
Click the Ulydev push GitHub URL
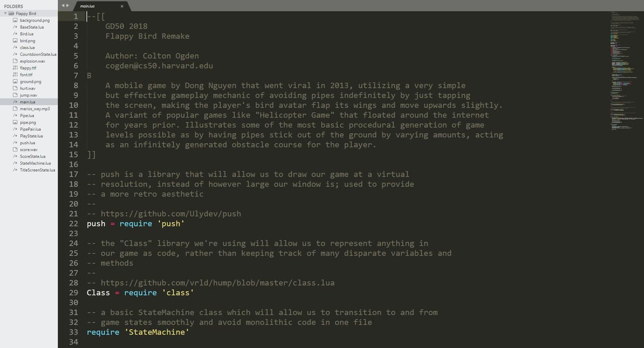171,214
